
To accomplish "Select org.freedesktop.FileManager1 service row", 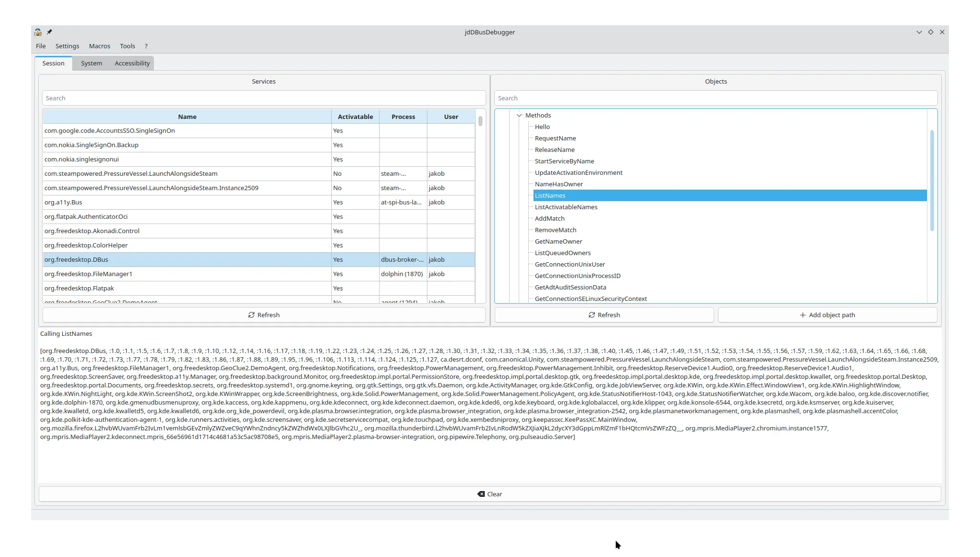I will tap(259, 274).
